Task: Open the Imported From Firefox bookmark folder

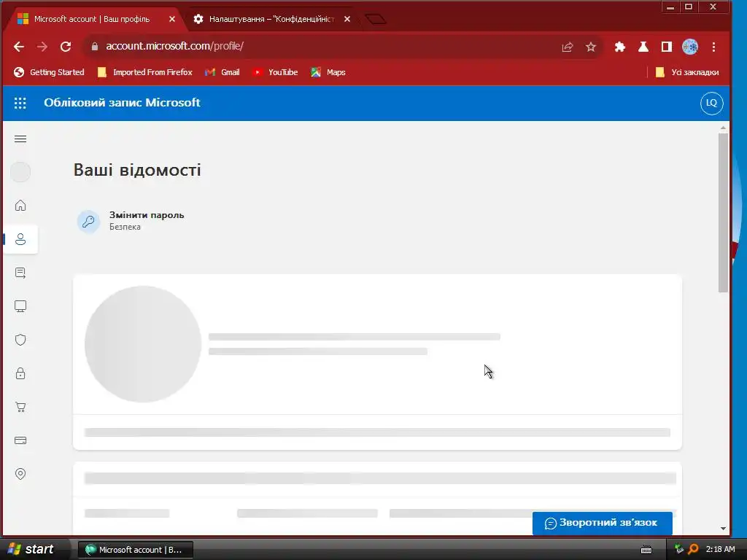Action: [x=145, y=72]
